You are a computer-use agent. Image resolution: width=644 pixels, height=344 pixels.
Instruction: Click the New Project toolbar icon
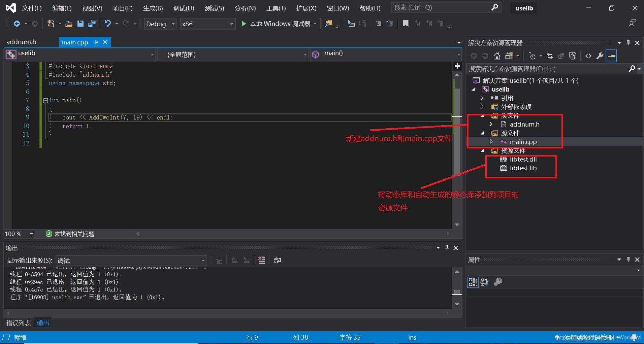tap(51, 24)
